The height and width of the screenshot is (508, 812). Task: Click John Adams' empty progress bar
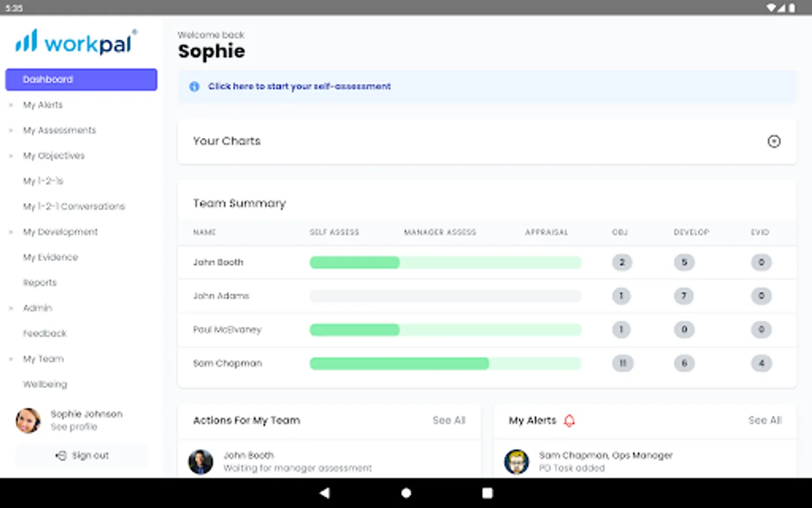(x=445, y=296)
